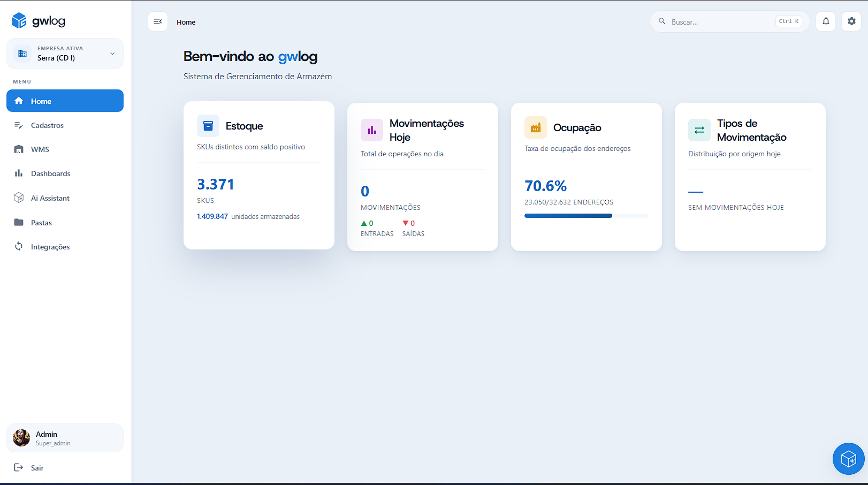Click the Estoque box icon
The height and width of the screenshot is (485, 868).
click(x=208, y=126)
